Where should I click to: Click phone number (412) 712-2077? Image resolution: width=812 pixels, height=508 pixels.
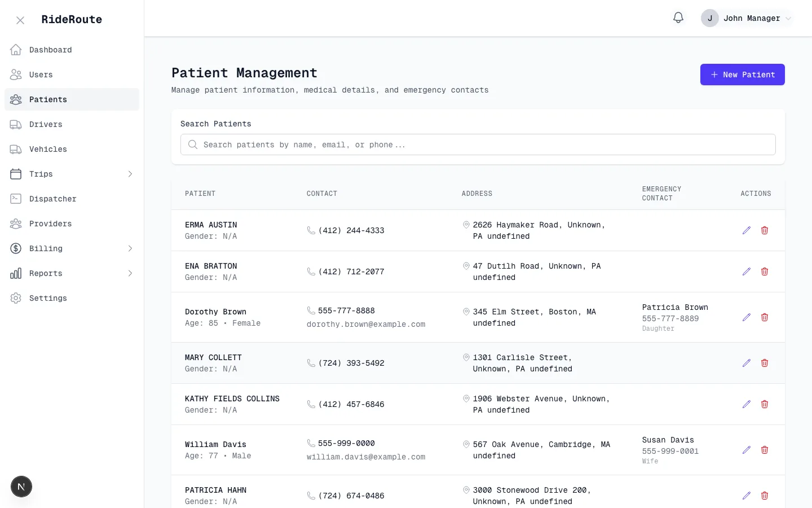tap(351, 271)
